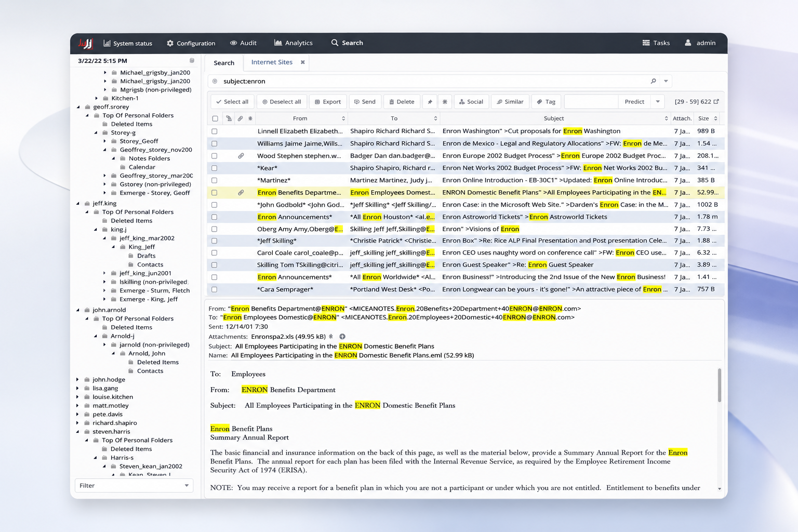
Task: Click the Send button
Action: [x=365, y=102]
